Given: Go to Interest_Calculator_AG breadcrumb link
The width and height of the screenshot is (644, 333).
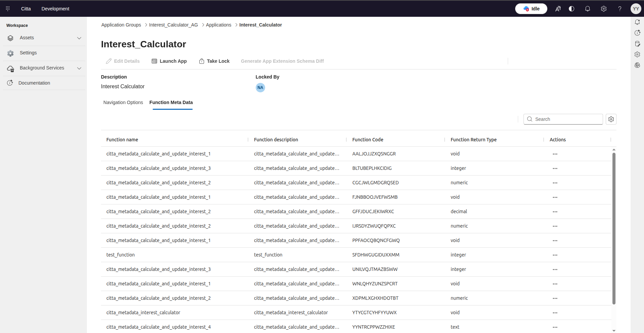Looking at the screenshot, I should coord(173,25).
